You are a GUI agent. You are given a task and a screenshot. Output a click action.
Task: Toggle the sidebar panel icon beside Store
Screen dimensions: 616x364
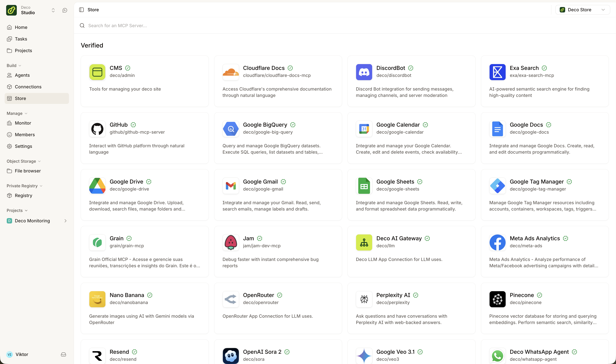point(81,10)
